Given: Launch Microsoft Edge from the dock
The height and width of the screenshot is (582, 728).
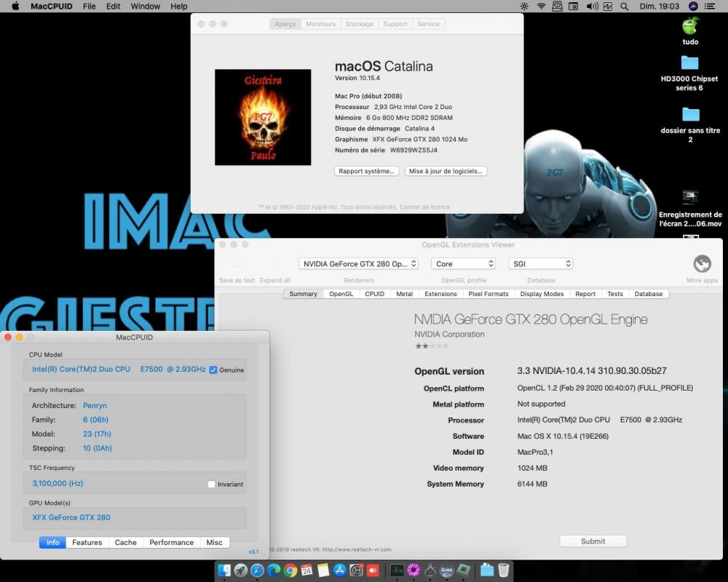Looking at the screenshot, I should pyautogui.click(x=274, y=570).
